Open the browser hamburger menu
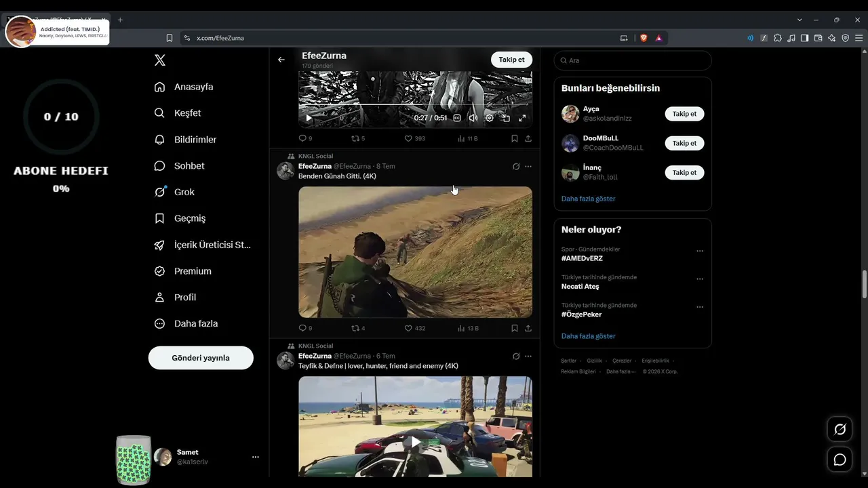Viewport: 868px width, 488px height. click(859, 38)
